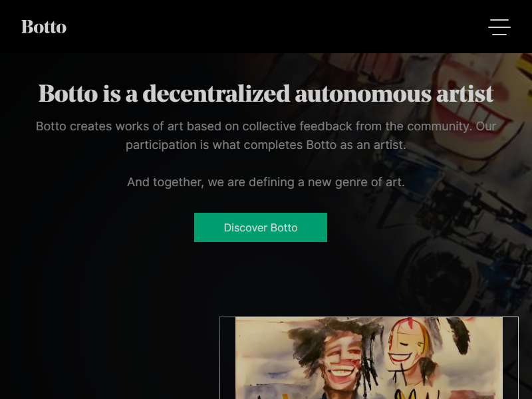Click the grinning red-lipped face in the hero background
Screen dimensions: 532x399
(x=475, y=105)
